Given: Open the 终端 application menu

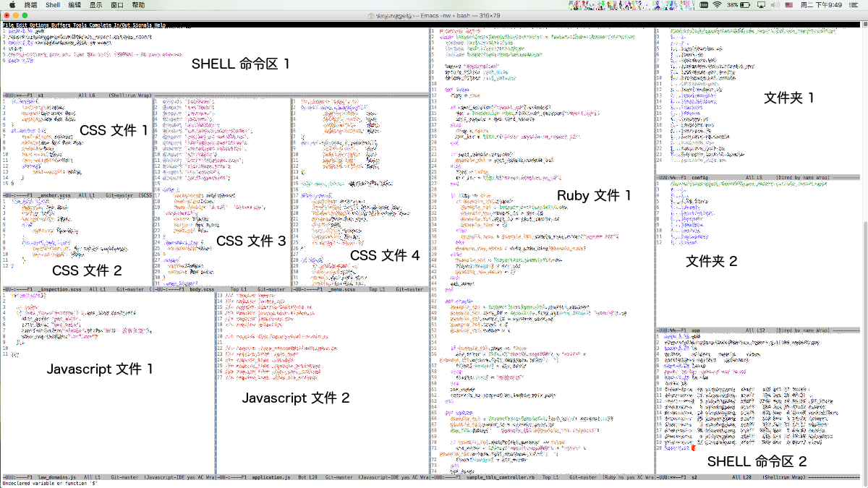Looking at the screenshot, I should [31, 4].
